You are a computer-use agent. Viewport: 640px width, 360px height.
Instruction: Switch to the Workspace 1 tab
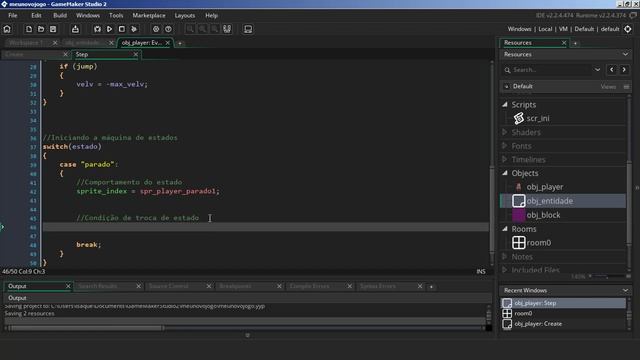coord(26,42)
